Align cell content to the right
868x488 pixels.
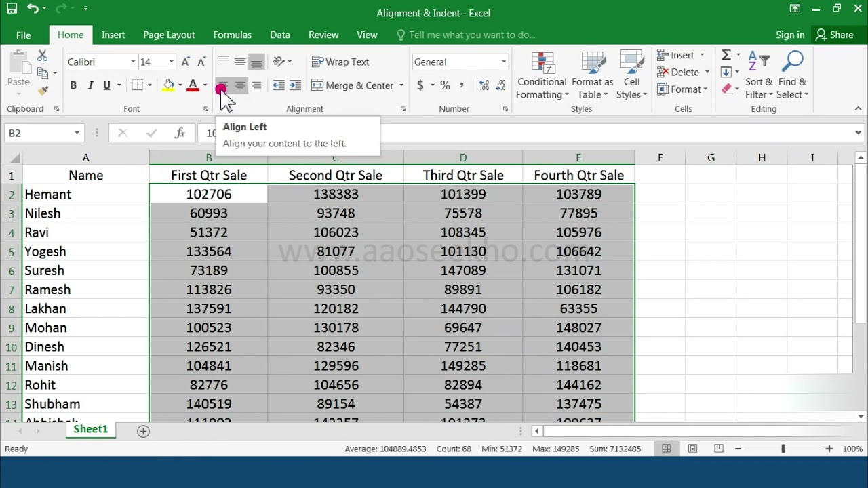(256, 85)
